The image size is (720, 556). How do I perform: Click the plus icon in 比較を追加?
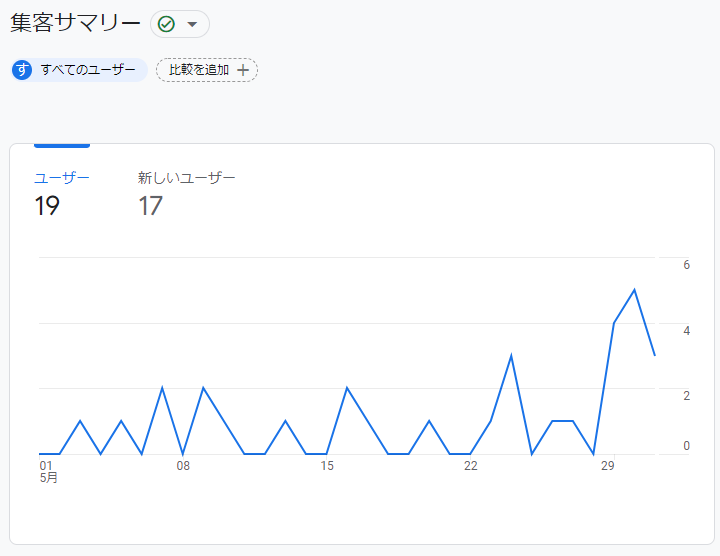tap(242, 70)
